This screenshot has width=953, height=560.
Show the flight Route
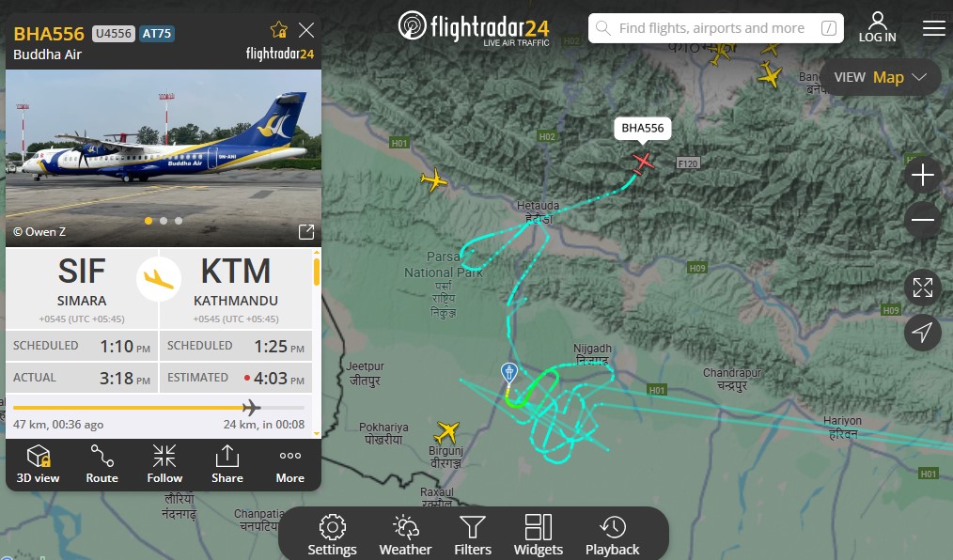[102, 464]
